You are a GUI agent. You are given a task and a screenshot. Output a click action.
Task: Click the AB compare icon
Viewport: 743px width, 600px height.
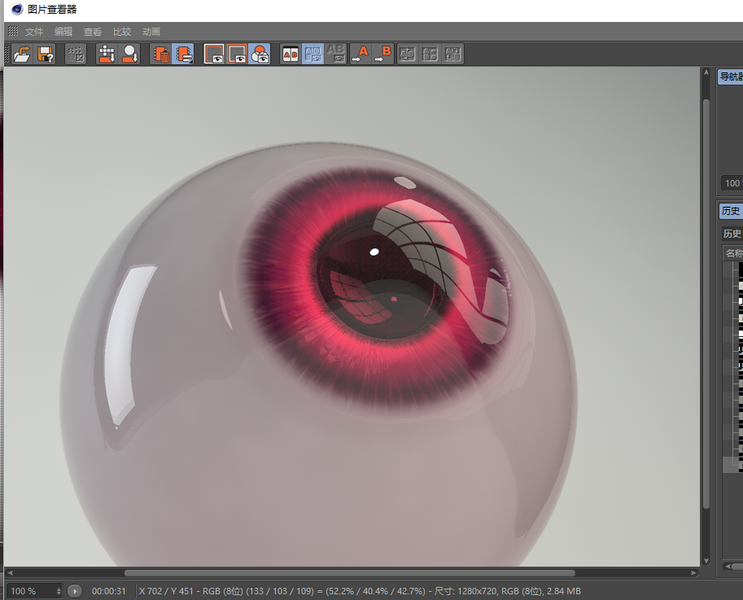(290, 54)
